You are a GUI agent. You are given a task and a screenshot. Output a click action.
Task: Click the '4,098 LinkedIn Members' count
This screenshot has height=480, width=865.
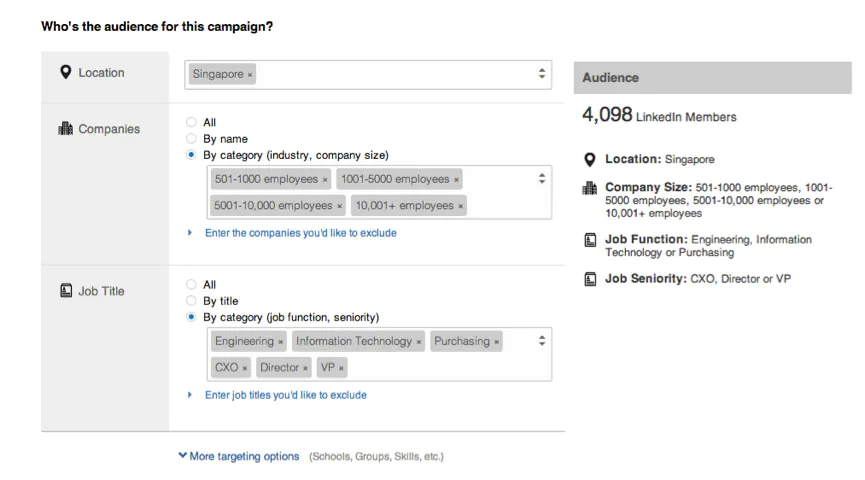tap(659, 115)
